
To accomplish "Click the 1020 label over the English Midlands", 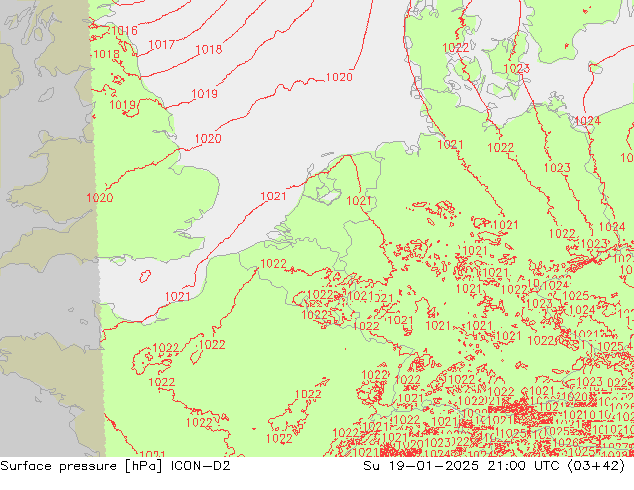I will point(99,198).
